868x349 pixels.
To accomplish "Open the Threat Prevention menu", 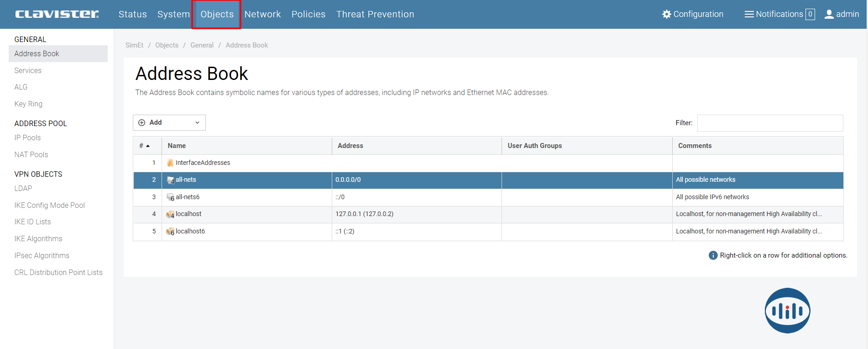I will 375,14.
